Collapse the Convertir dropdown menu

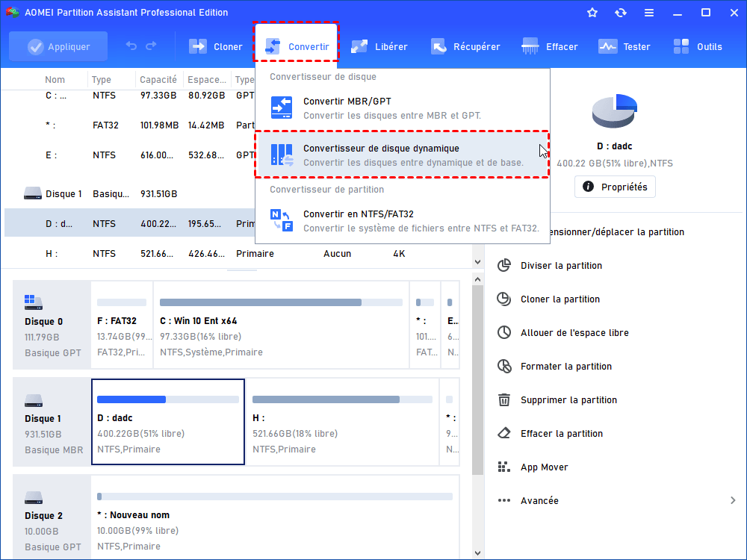[297, 46]
